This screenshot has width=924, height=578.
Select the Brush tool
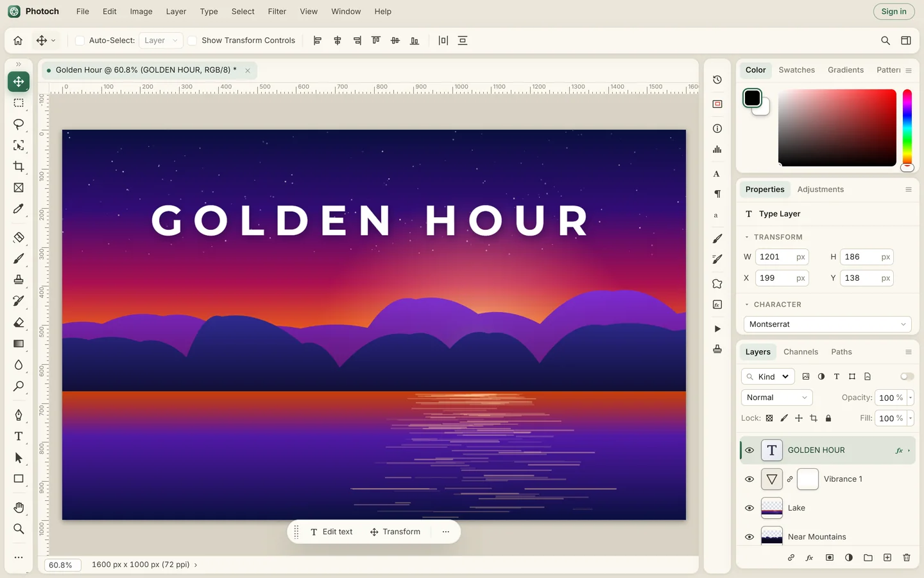[x=19, y=258]
